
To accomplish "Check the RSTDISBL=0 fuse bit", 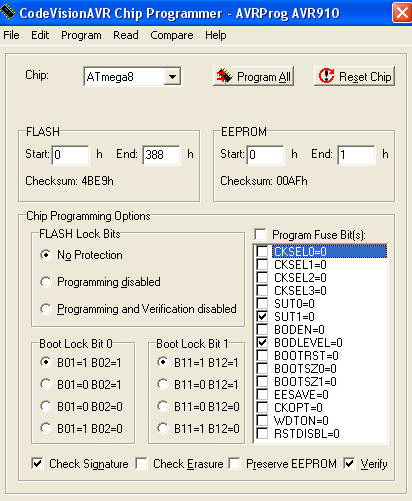I will click(x=262, y=433).
